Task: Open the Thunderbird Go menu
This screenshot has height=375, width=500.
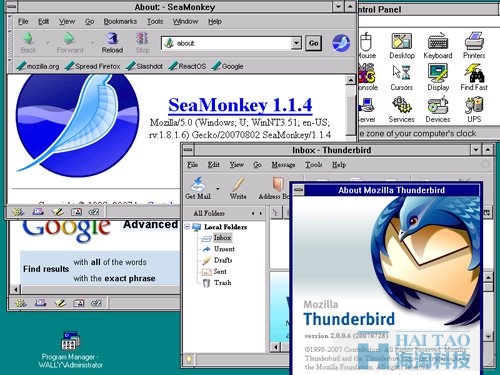Action: [257, 165]
